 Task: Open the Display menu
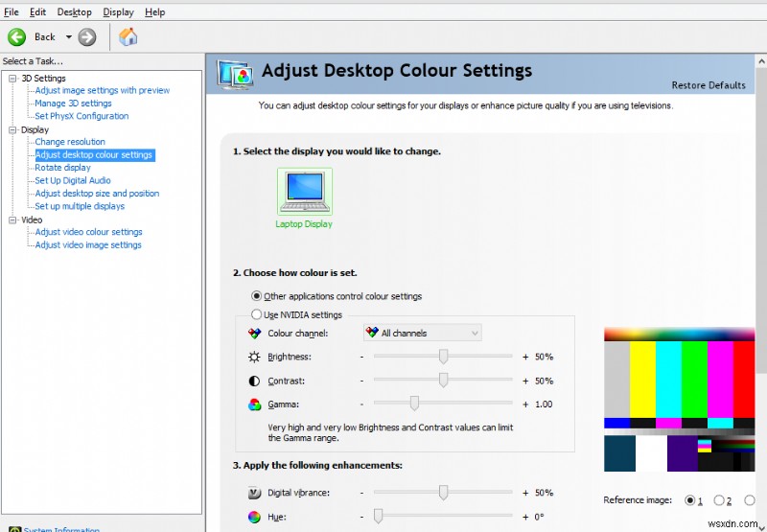118,12
